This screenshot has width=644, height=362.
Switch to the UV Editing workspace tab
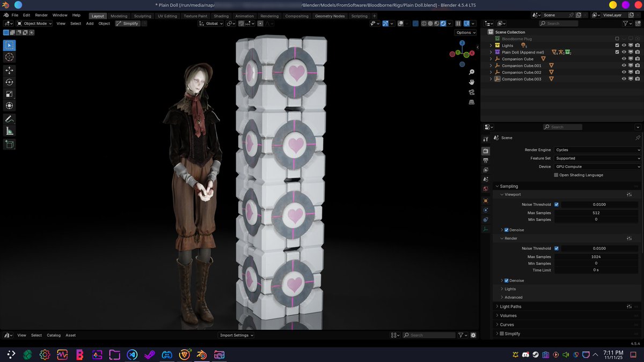(x=167, y=16)
